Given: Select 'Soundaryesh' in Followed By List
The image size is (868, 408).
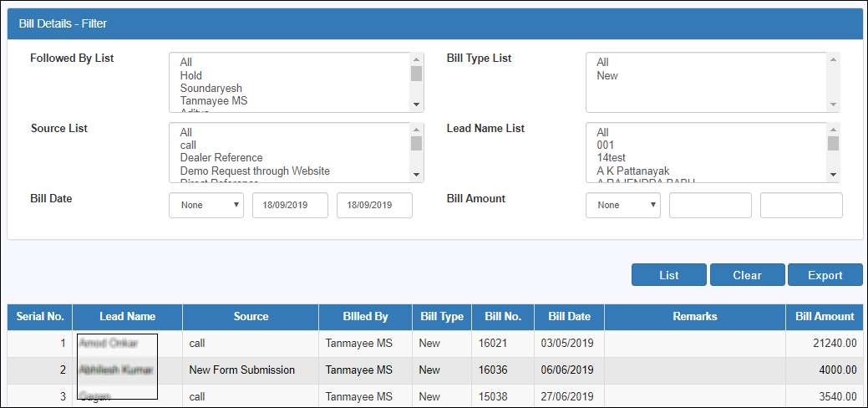Looking at the screenshot, I should [x=211, y=88].
